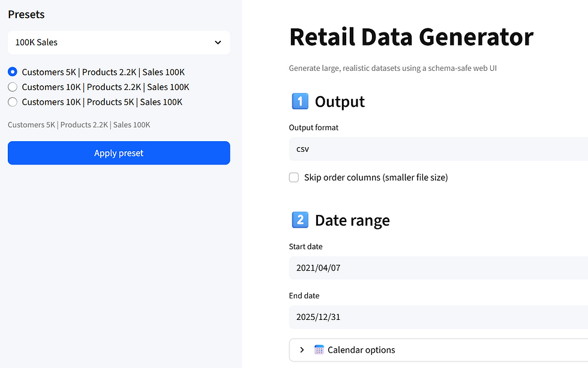Click the Generate large, realistic datasets subtitle

(x=392, y=68)
